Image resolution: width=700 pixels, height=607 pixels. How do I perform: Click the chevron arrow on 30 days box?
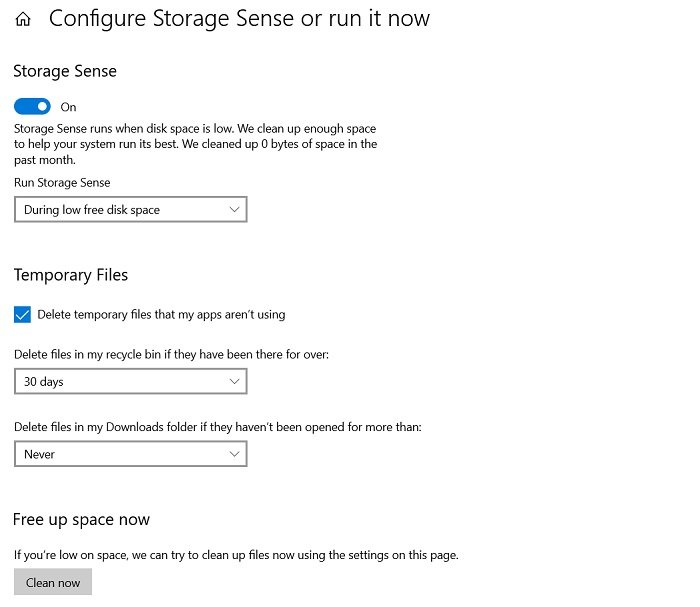[234, 381]
